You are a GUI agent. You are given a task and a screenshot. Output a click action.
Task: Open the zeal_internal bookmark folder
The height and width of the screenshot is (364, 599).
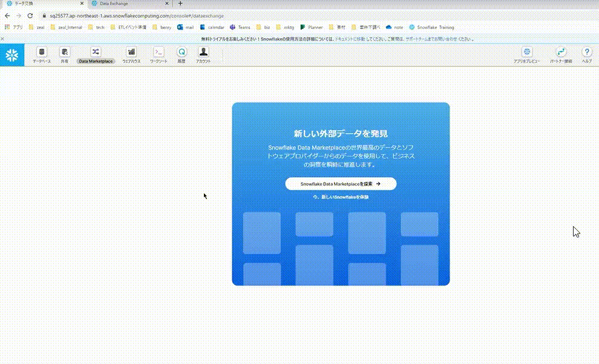coord(66,27)
